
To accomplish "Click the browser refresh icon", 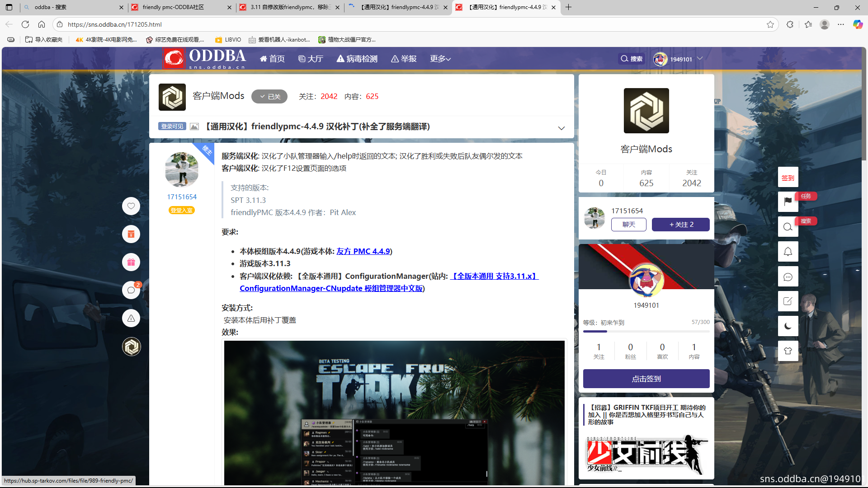I will [x=25, y=24].
